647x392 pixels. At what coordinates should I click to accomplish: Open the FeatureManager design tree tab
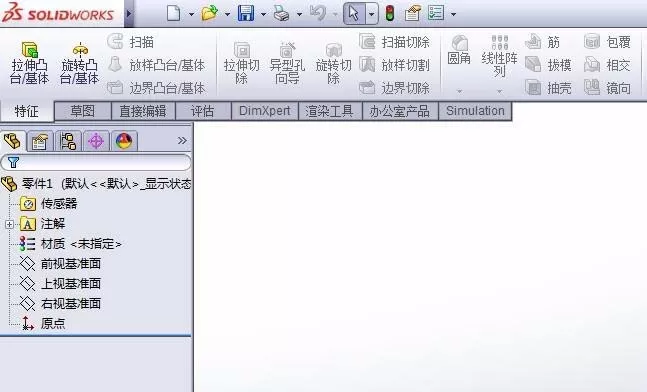point(12,141)
